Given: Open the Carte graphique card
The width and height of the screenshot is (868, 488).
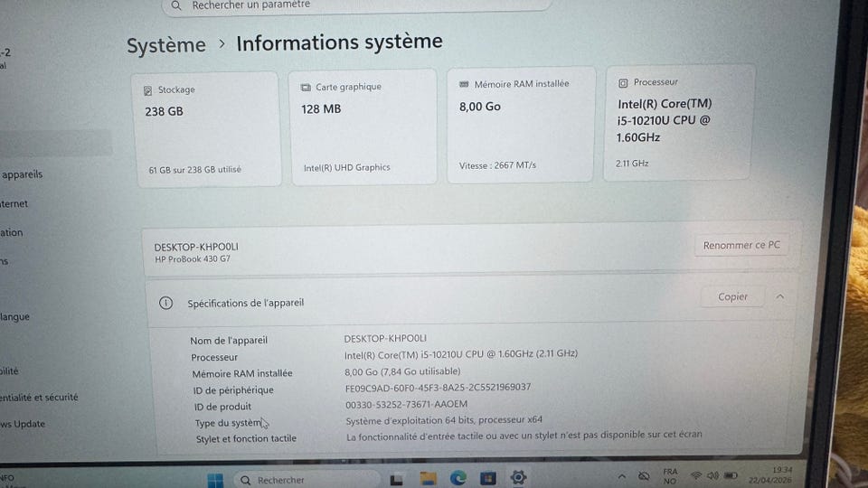Looking at the screenshot, I should tap(363, 127).
